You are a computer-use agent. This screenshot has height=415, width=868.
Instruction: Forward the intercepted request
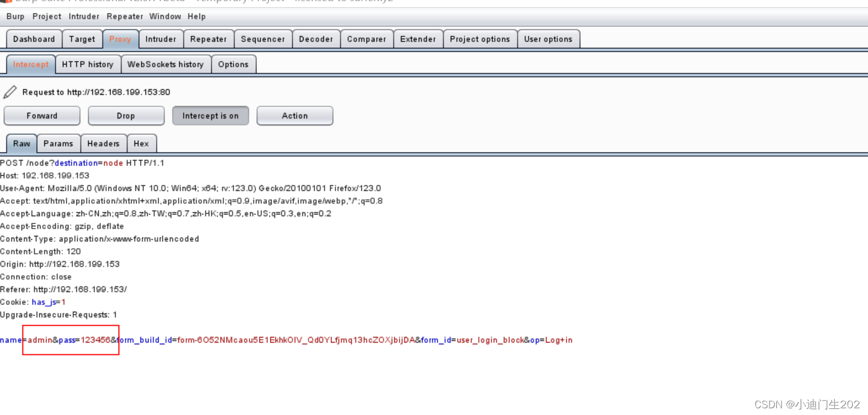click(x=42, y=116)
